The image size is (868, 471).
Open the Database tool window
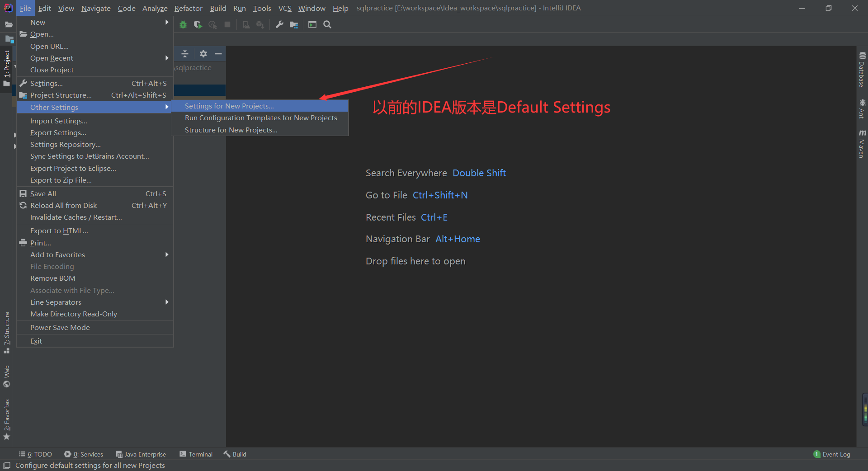862,68
